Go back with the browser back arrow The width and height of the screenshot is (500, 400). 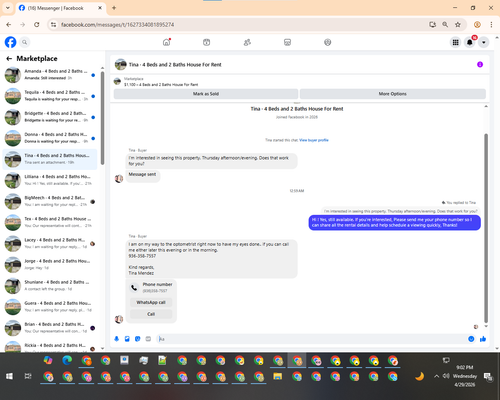click(x=9, y=25)
